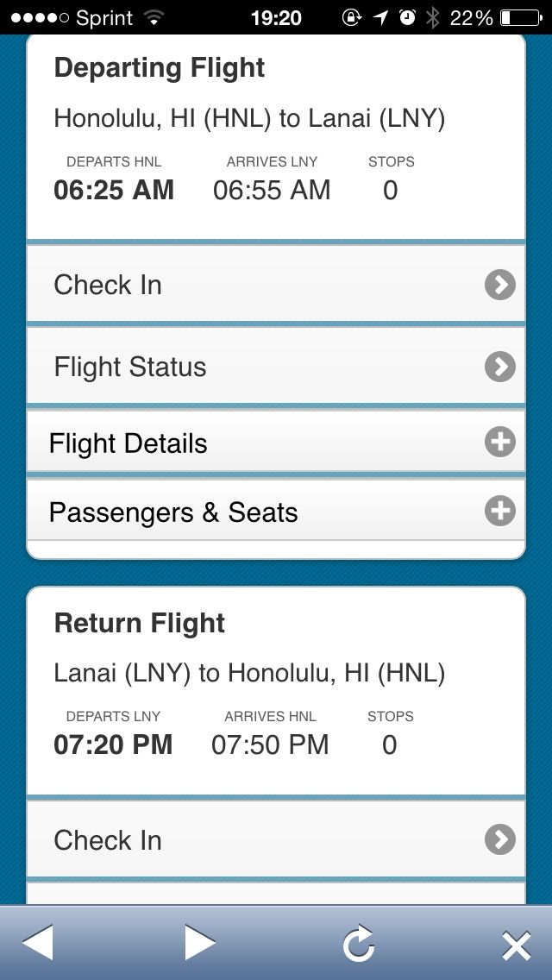The width and height of the screenshot is (552, 980).
Task: Close the browser with X icon
Action: [516, 945]
